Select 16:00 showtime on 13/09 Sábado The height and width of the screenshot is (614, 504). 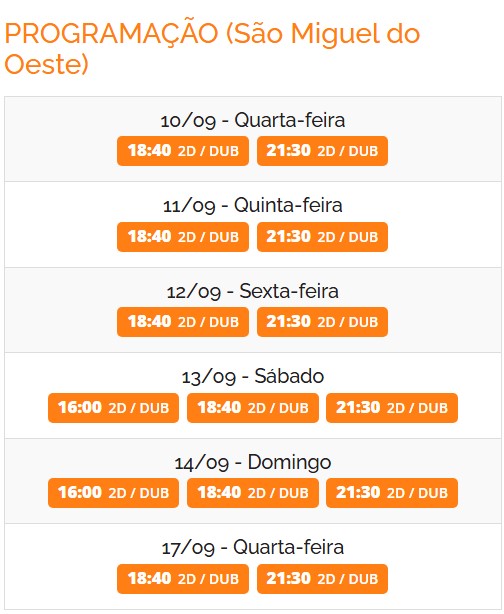point(114,408)
